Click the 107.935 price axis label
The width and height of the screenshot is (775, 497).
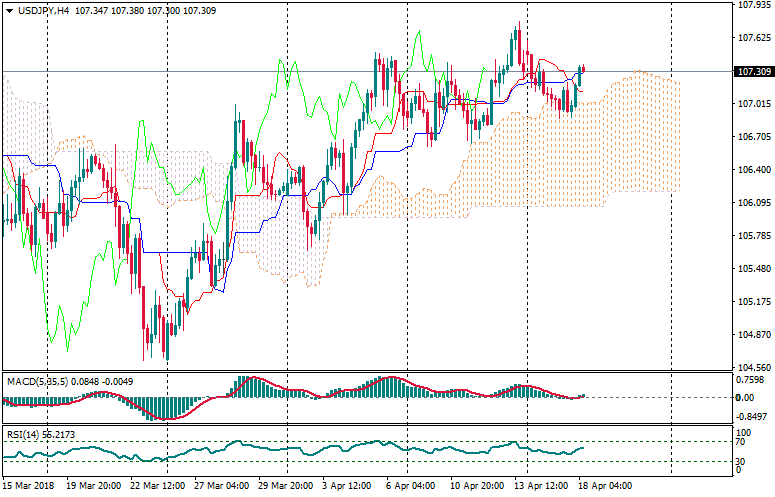pos(751,5)
